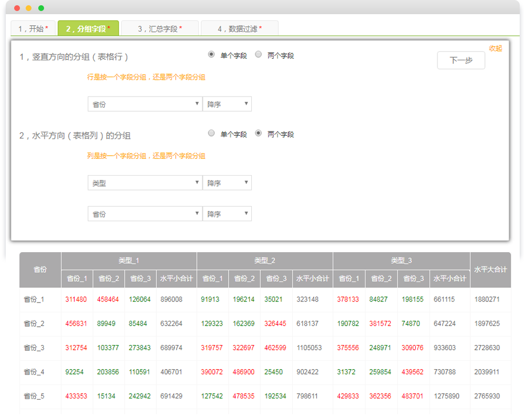This screenshot has width=526, height=420.
Task: Click the 水平大合计 column header
Action: point(491,268)
